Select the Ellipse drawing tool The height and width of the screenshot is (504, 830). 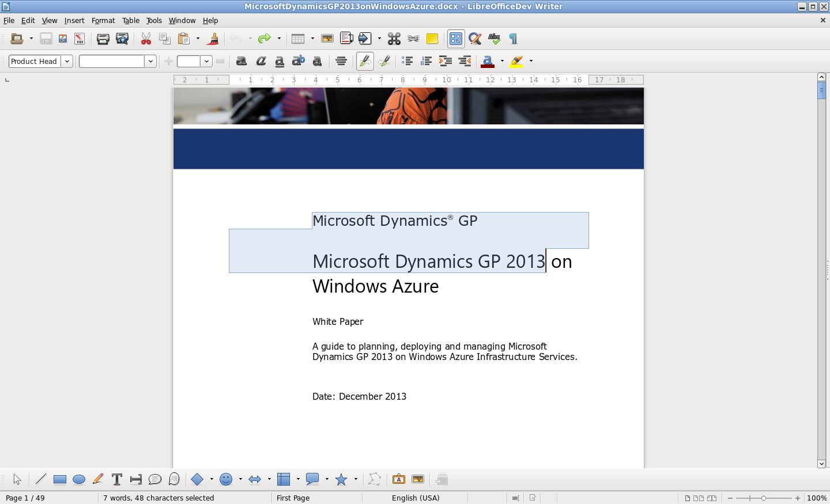point(79,479)
